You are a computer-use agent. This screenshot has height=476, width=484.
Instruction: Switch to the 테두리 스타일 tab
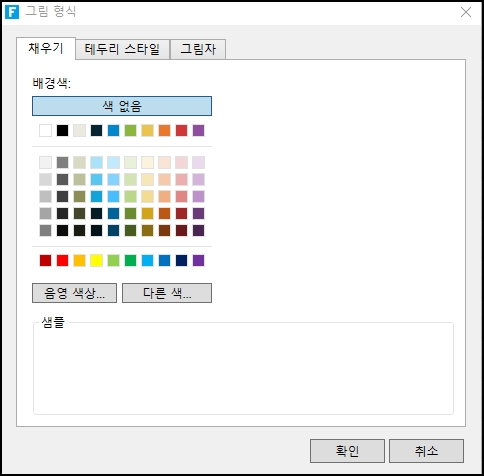(x=122, y=49)
